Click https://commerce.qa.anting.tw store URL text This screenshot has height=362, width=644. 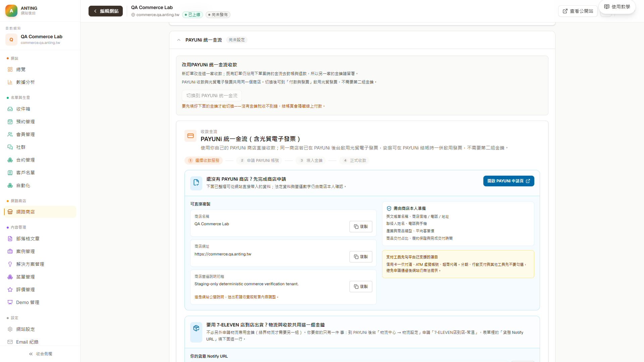[223, 254]
